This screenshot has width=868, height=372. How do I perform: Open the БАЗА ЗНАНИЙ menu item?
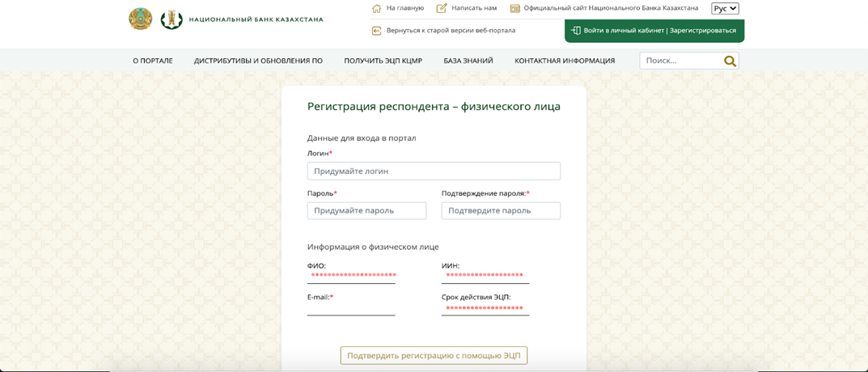[x=468, y=61]
